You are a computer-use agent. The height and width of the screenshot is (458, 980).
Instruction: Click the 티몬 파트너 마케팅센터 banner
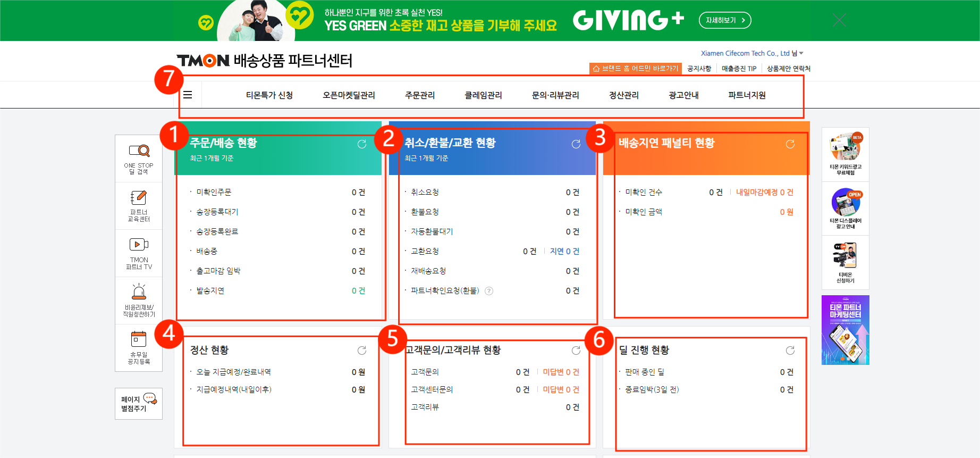pyautogui.click(x=845, y=330)
